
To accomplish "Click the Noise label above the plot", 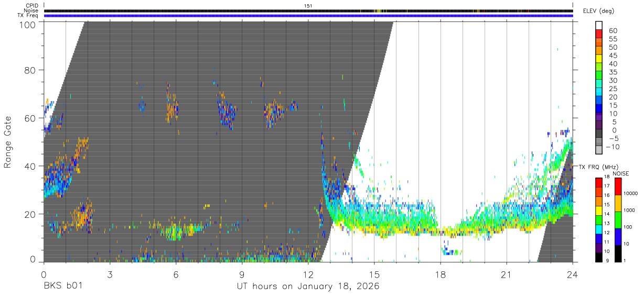I will (31, 10).
